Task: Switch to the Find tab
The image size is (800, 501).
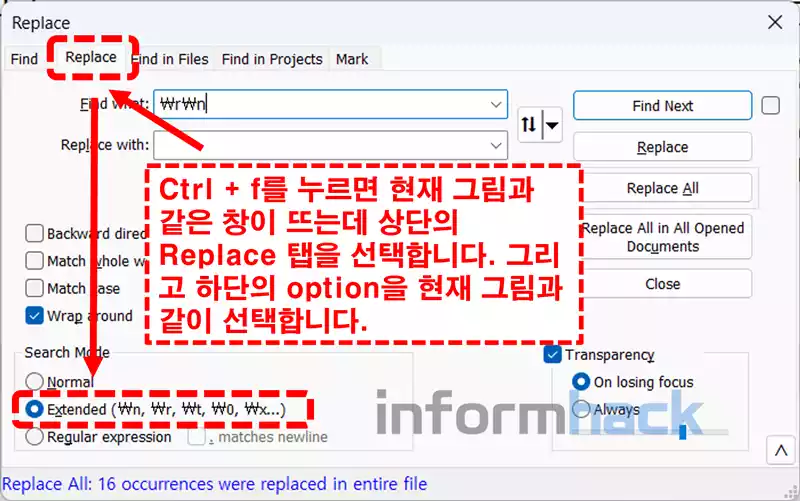Action: [24, 59]
